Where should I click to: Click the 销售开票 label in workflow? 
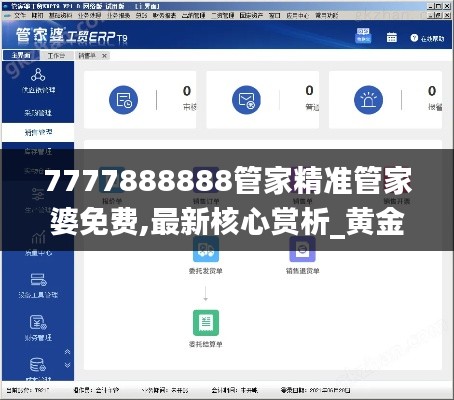[x=397, y=201]
